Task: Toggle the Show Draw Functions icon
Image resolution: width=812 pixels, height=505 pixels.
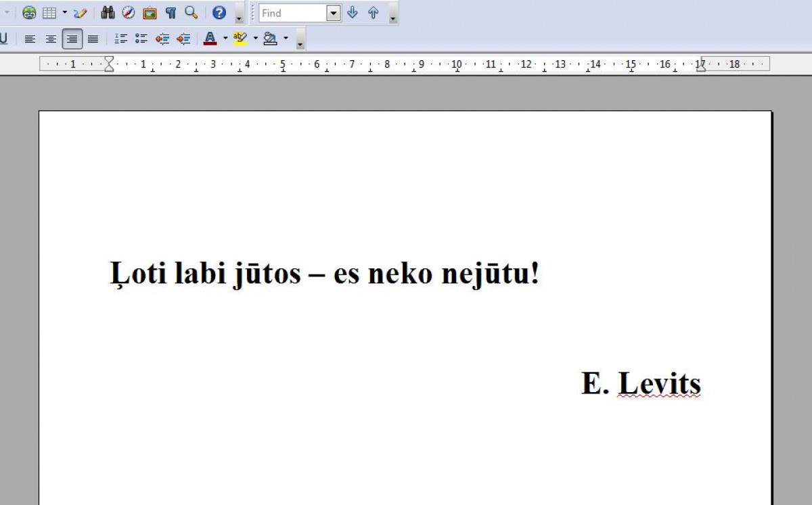Action: pyautogui.click(x=81, y=13)
